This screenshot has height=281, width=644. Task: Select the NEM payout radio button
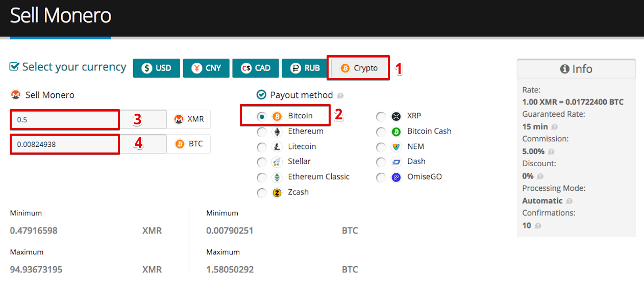pos(381,147)
